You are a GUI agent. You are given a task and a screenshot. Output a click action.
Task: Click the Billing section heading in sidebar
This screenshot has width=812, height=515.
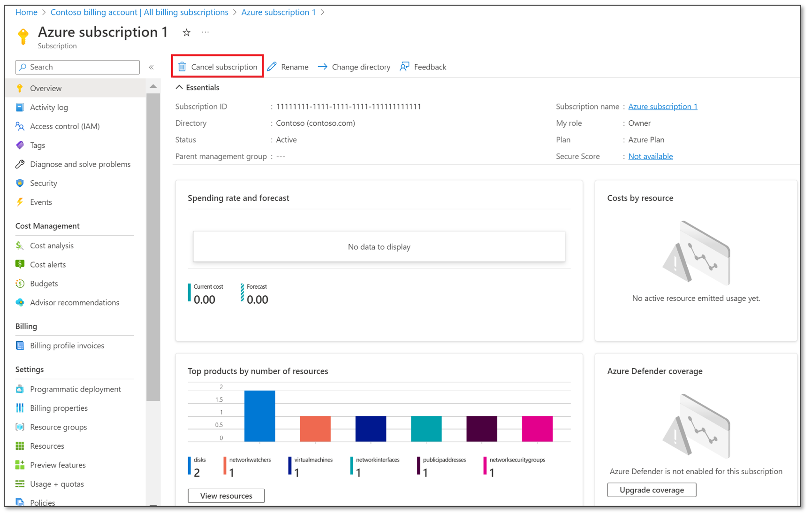coord(26,326)
